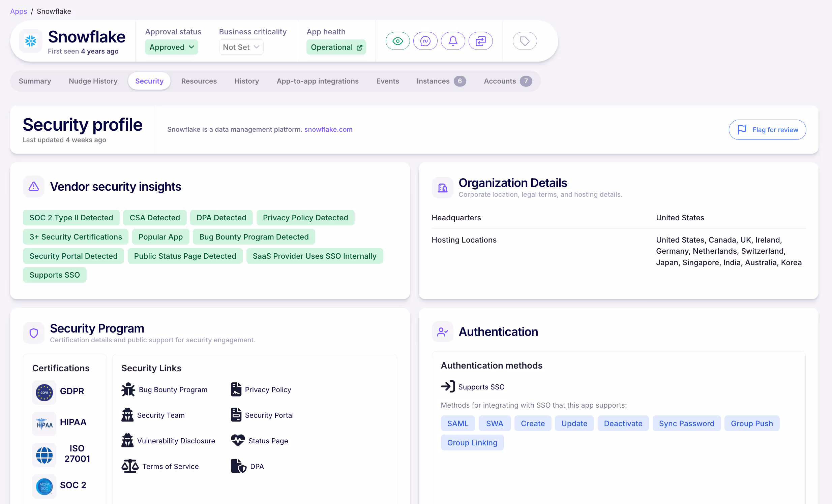Click the Terms of Service scales icon

130,467
